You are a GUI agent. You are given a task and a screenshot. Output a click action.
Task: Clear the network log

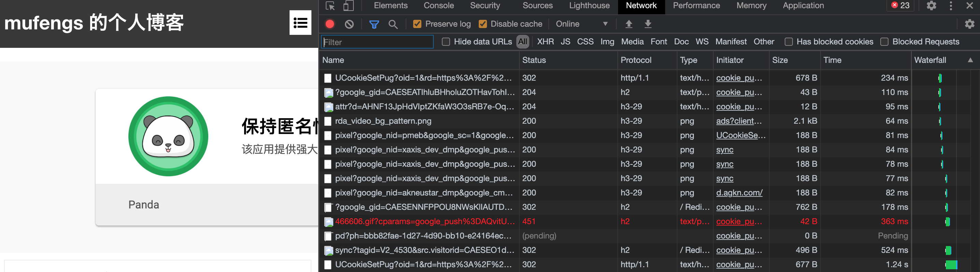349,24
